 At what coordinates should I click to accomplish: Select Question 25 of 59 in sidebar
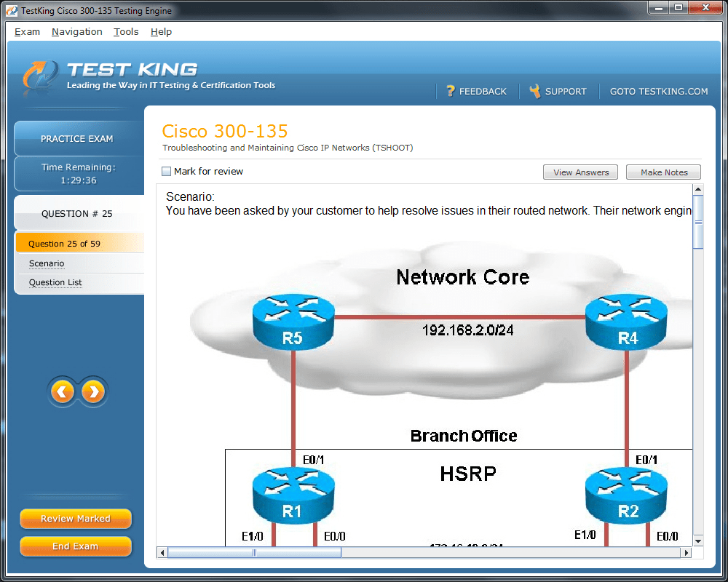pyautogui.click(x=80, y=243)
